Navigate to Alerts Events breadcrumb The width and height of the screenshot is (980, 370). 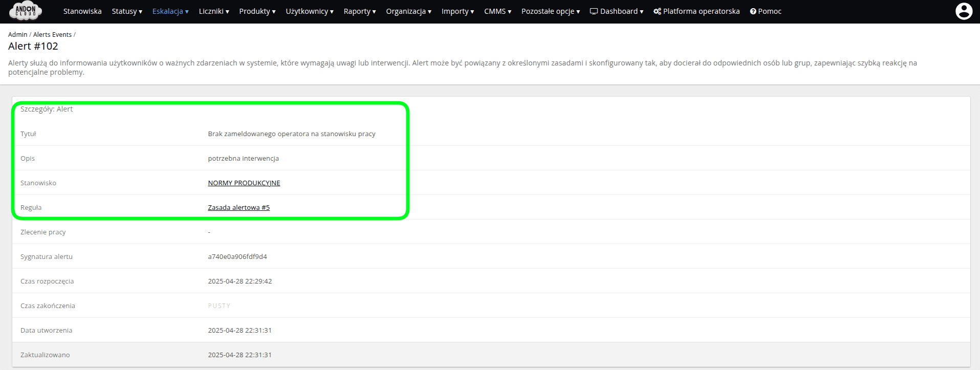52,34
